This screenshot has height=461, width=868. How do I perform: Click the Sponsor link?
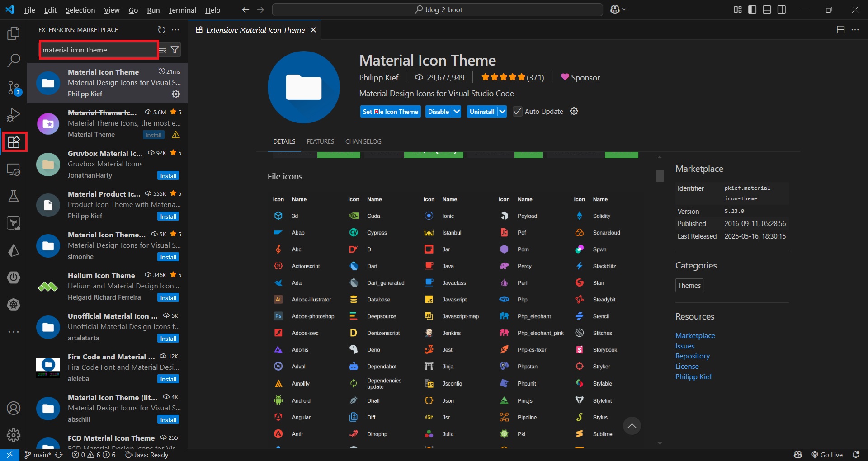(x=580, y=78)
